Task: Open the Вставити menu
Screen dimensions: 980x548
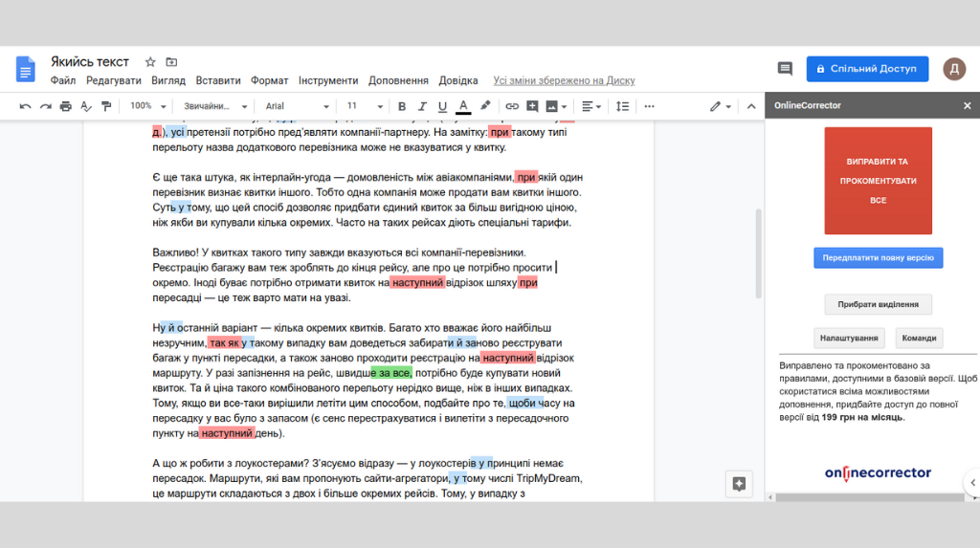Action: point(218,80)
